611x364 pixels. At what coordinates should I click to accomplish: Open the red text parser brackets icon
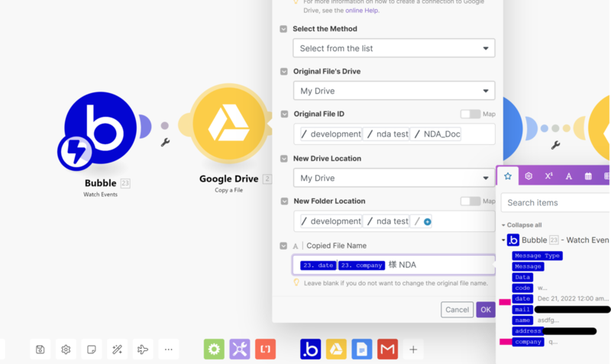[265, 349]
